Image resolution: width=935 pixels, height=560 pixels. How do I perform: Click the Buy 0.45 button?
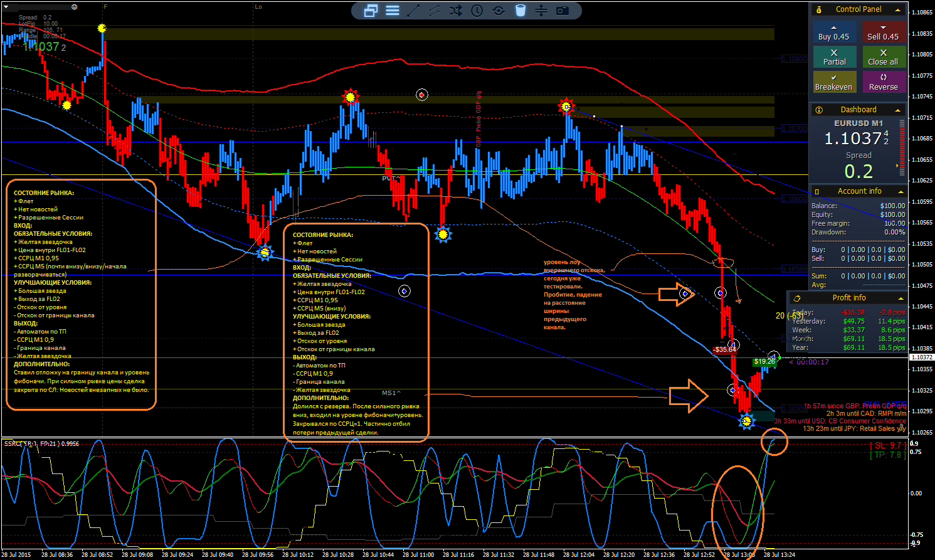click(834, 33)
